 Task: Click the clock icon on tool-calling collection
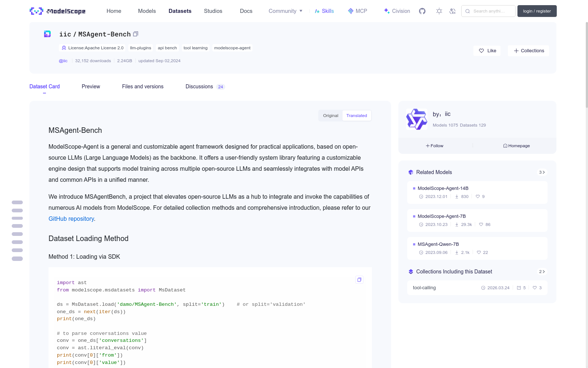[483, 288]
